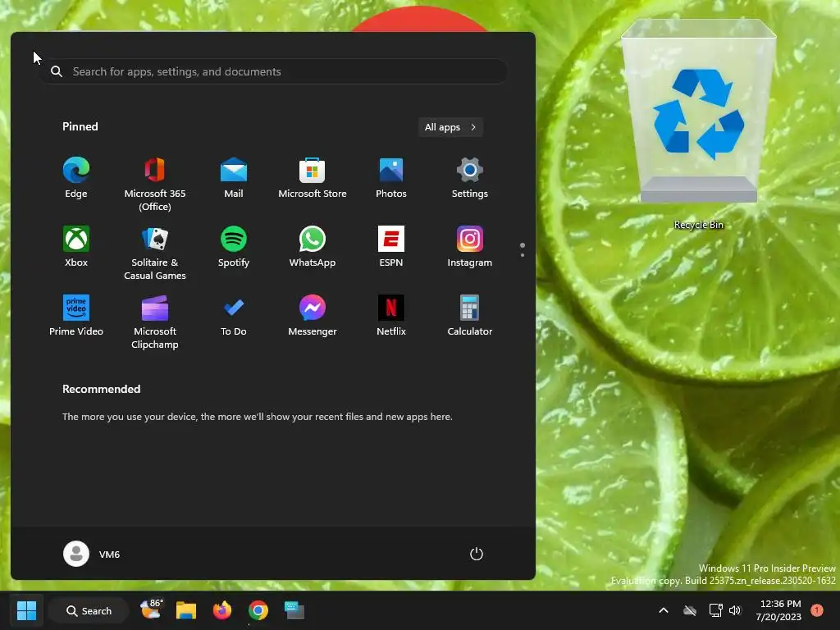Open Solitaire & Casual Games

tap(155, 253)
